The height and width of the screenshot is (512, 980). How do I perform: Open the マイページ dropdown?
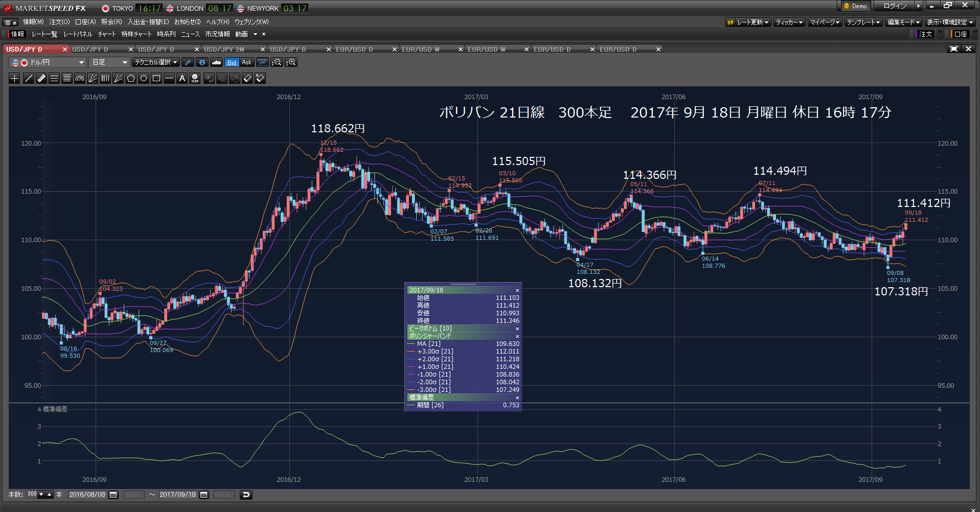(825, 22)
